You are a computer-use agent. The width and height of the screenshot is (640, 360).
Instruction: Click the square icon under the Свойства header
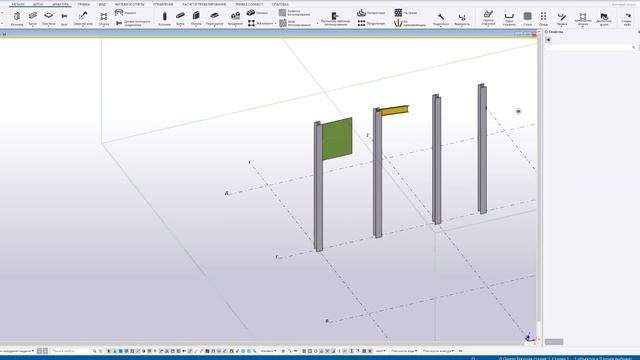[x=548, y=40]
